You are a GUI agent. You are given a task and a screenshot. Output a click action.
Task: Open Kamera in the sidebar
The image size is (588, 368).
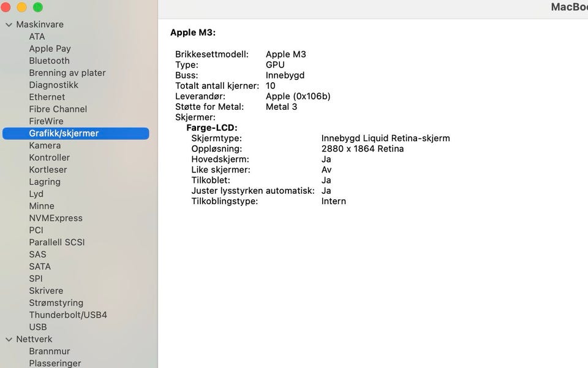(45, 145)
